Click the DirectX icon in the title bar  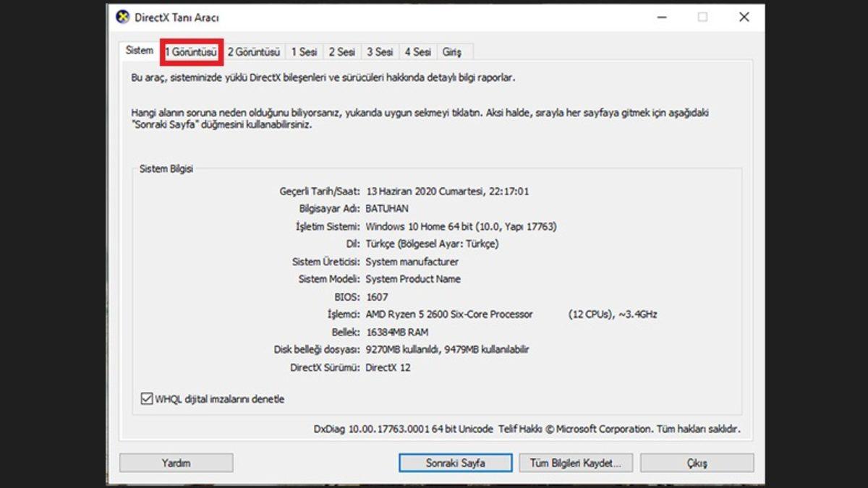click(123, 17)
